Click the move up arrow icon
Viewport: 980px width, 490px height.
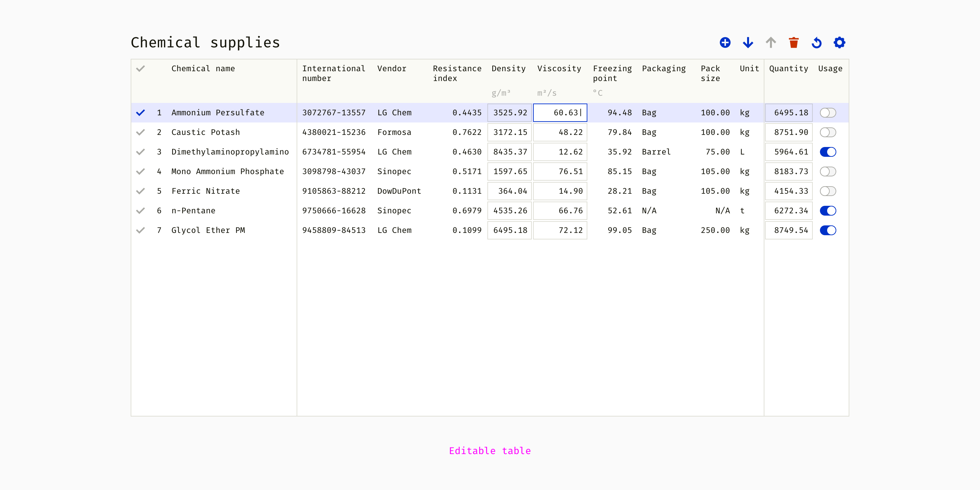click(x=771, y=42)
